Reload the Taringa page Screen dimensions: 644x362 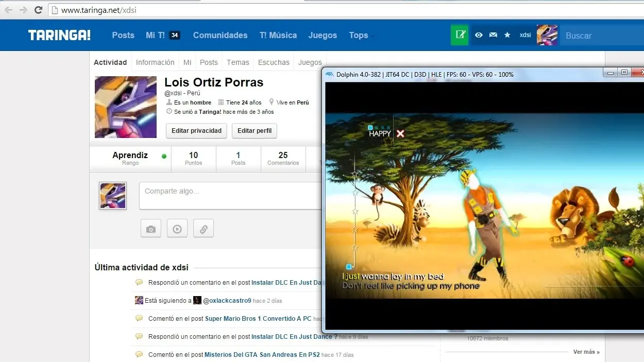click(38, 10)
